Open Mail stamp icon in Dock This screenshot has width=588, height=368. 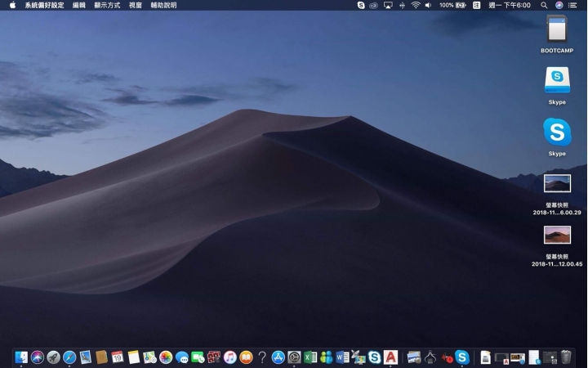click(86, 357)
